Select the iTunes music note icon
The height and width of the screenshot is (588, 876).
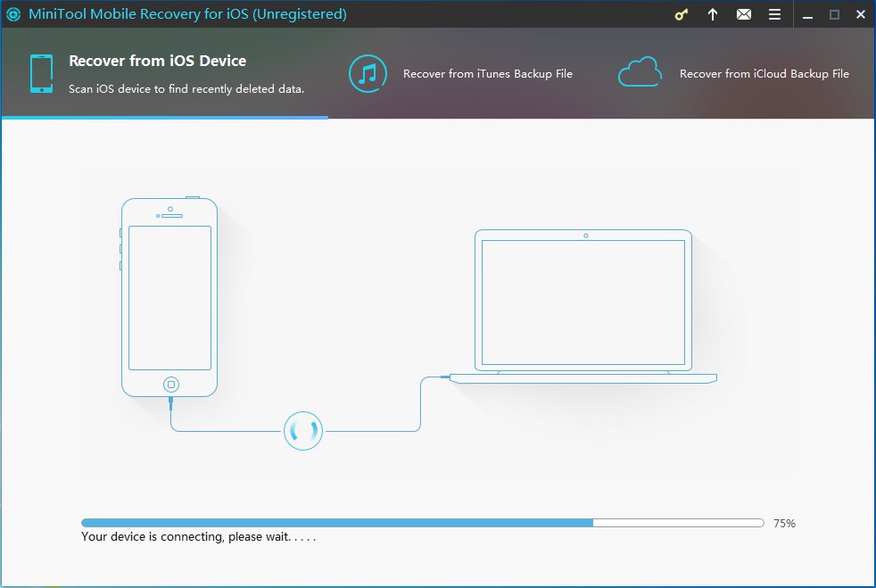point(368,73)
